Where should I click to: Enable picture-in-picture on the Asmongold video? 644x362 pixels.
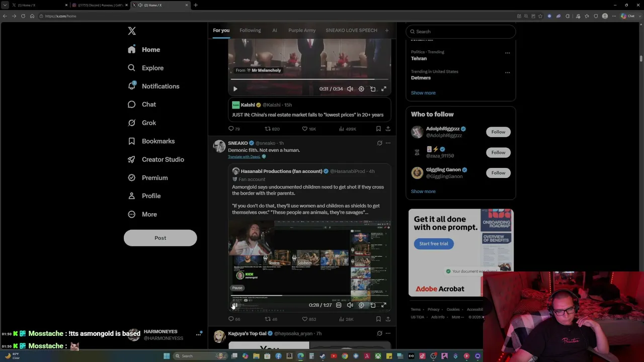tap(373, 305)
